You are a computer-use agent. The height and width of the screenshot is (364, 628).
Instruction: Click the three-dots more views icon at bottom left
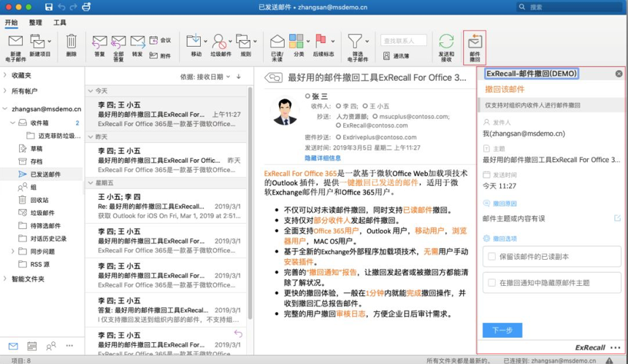click(69, 346)
